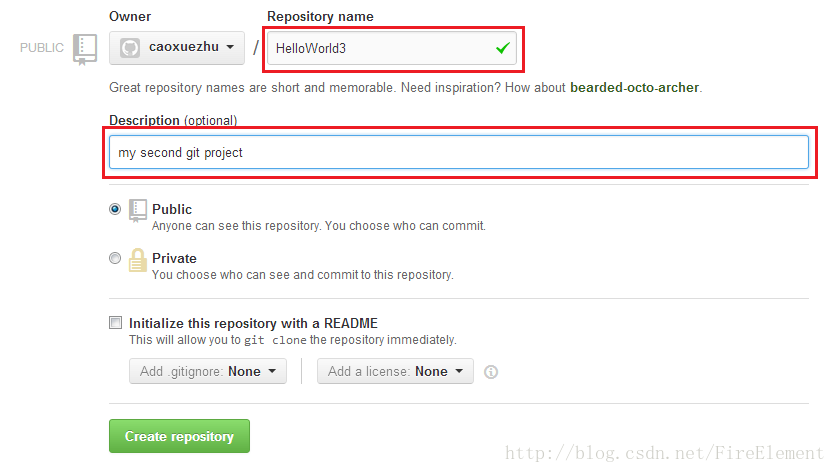Click the caoxuezhu owner avatar icon
837x473 pixels.
[x=130, y=48]
